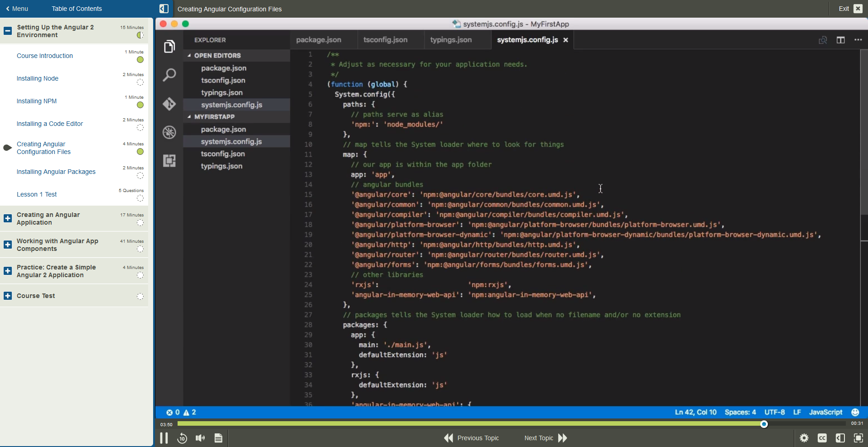
Task: Click the transcript document icon in player controls
Action: 218,438
